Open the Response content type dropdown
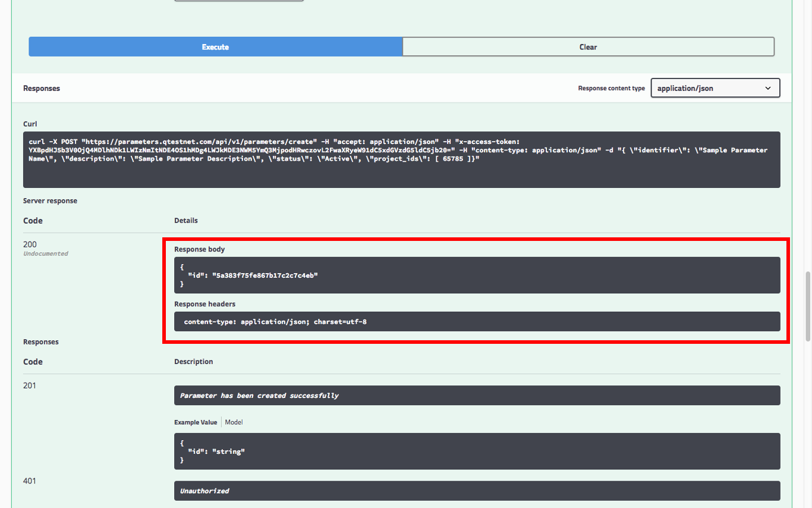The width and height of the screenshot is (812, 508). coord(715,88)
